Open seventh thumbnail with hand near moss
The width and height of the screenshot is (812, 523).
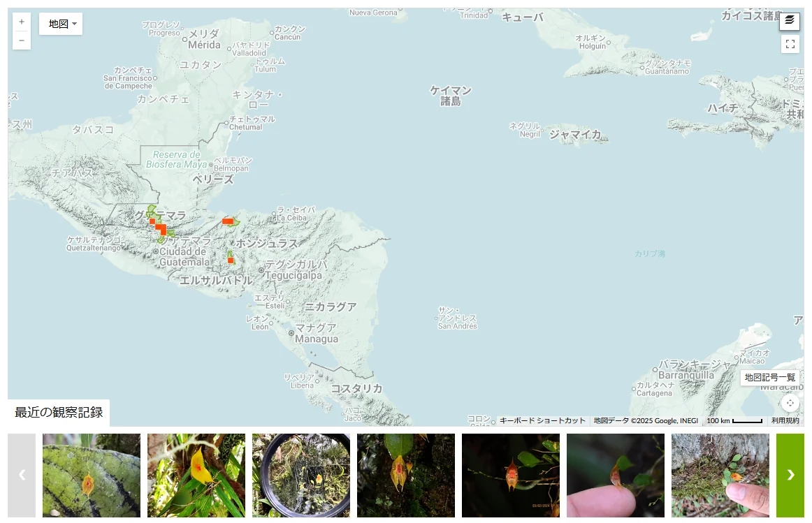click(x=720, y=476)
